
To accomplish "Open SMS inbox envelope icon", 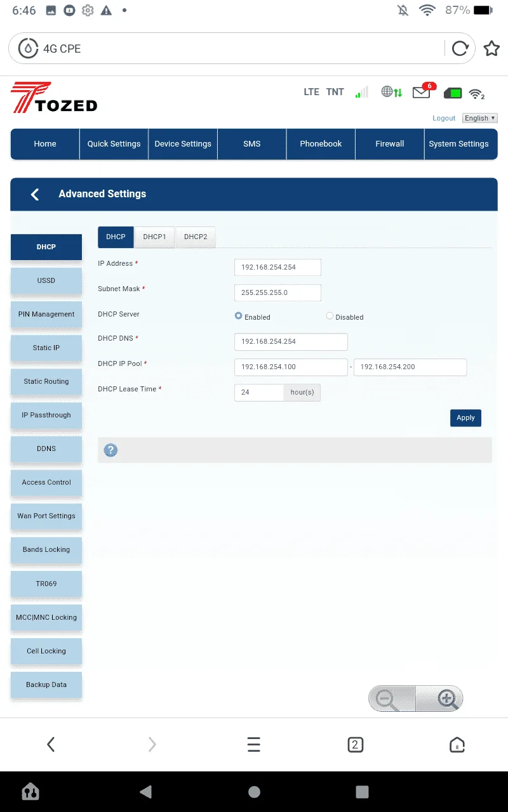I will click(421, 93).
